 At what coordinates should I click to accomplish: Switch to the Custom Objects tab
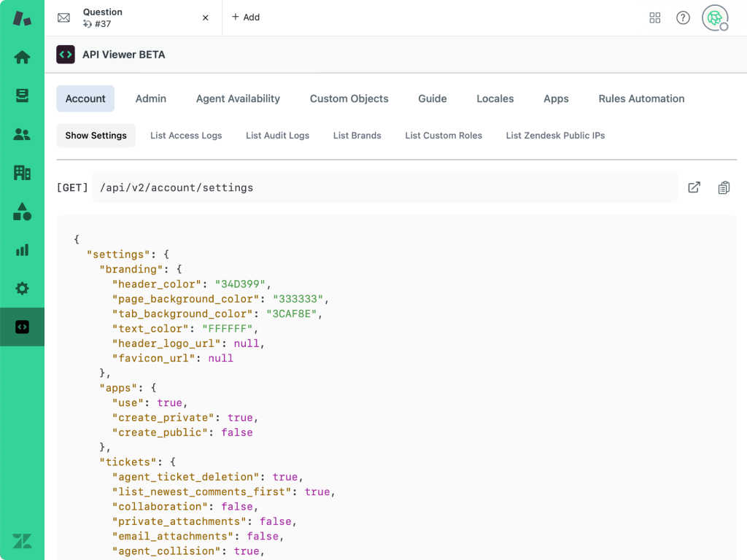[349, 98]
